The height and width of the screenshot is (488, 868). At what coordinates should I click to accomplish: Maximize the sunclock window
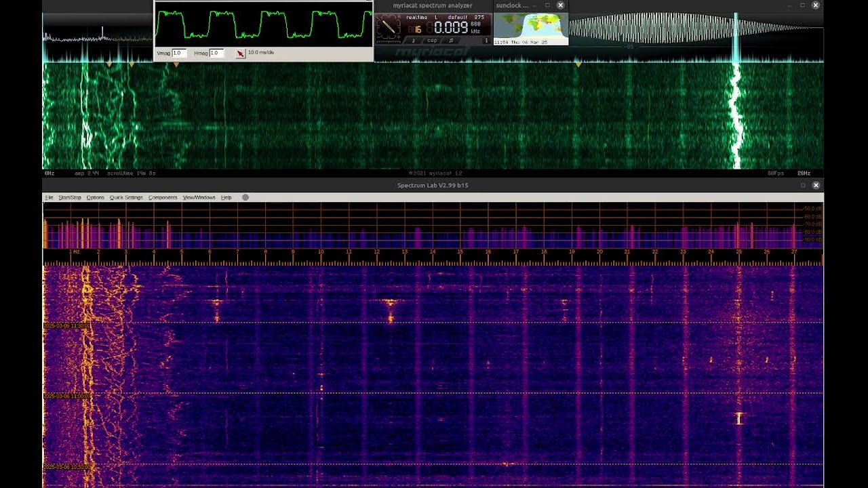[547, 5]
